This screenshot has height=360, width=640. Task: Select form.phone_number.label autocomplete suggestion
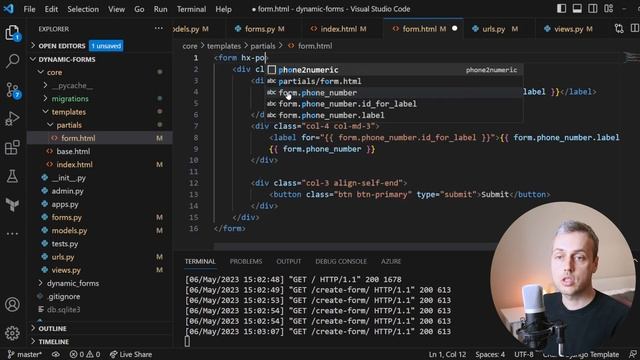click(x=393, y=116)
